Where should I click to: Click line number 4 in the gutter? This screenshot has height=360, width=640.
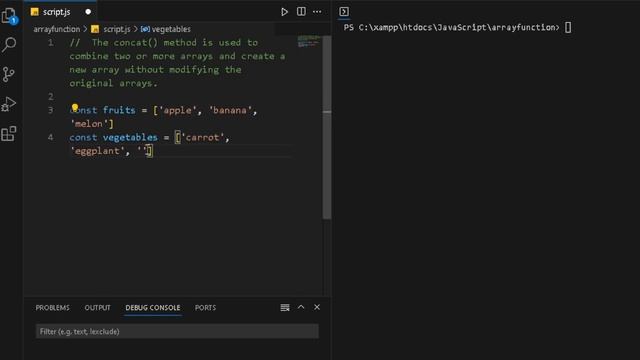click(50, 138)
